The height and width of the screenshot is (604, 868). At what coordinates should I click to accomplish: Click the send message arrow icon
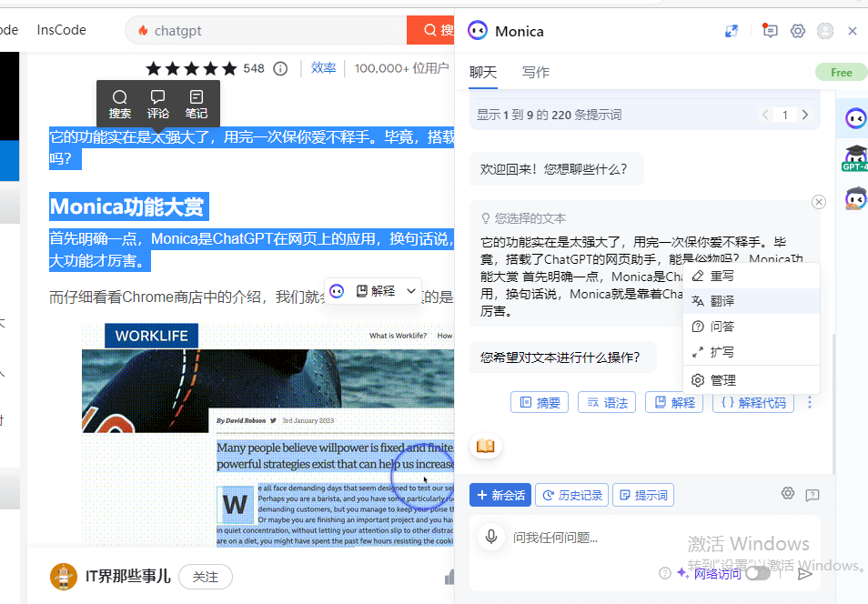(x=804, y=573)
